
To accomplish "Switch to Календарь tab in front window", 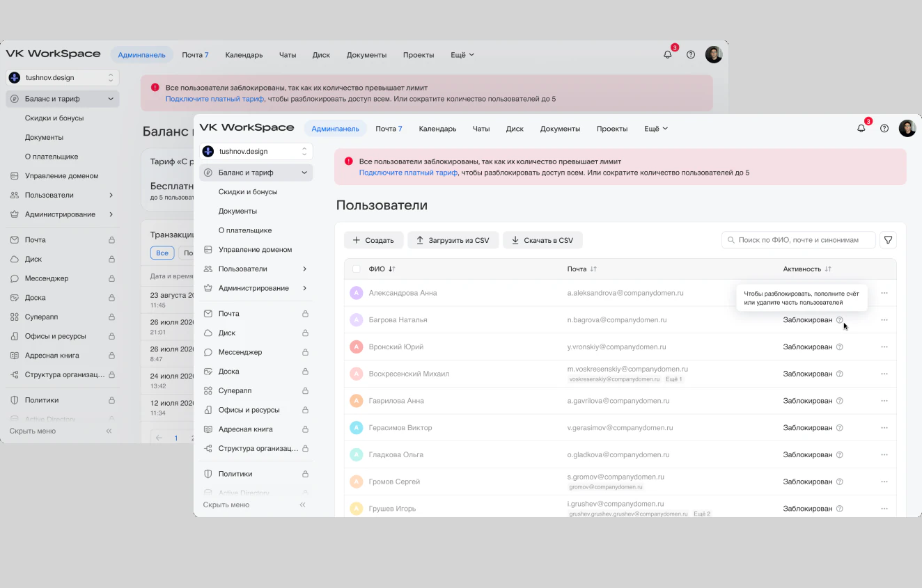I will pyautogui.click(x=437, y=129).
